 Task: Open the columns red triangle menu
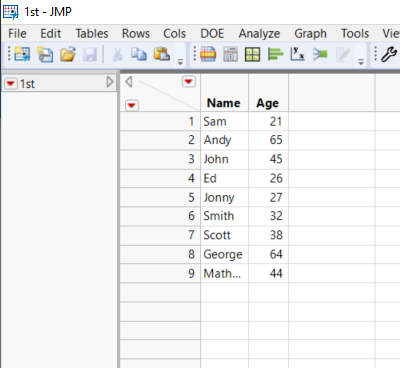point(189,81)
